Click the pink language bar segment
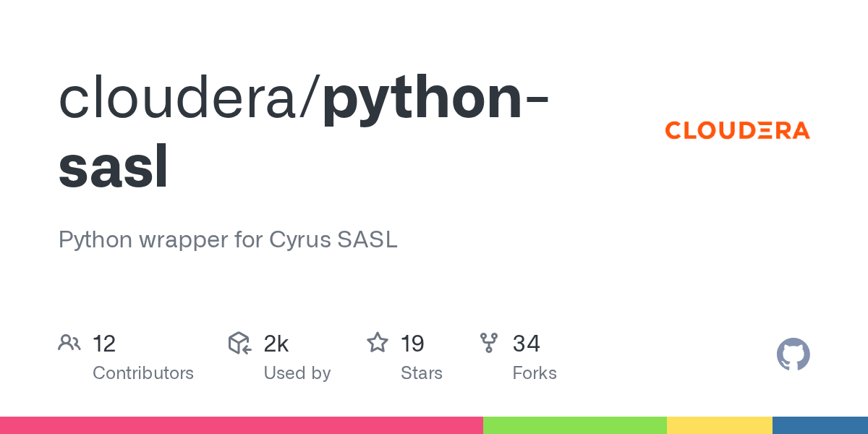Screen dimensions: 868x434 tap(241, 425)
